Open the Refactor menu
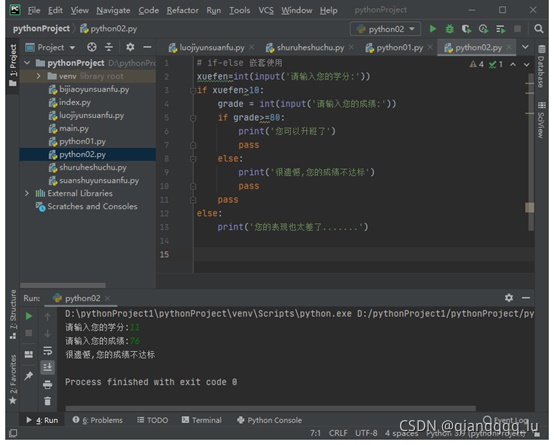The height and width of the screenshot is (445, 554). pyautogui.click(x=182, y=10)
